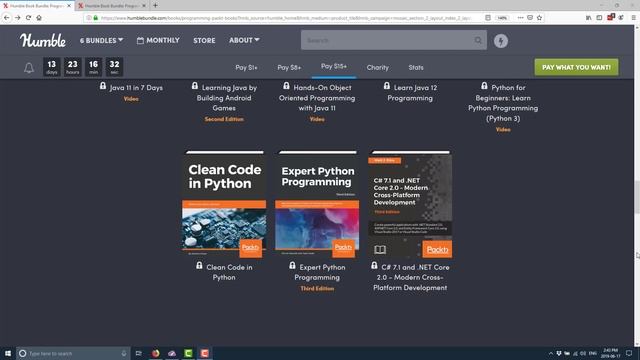Open the green Camtasia icon on the taskbar
Image resolution: width=640 pixels, height=360 pixels.
pos(188,353)
